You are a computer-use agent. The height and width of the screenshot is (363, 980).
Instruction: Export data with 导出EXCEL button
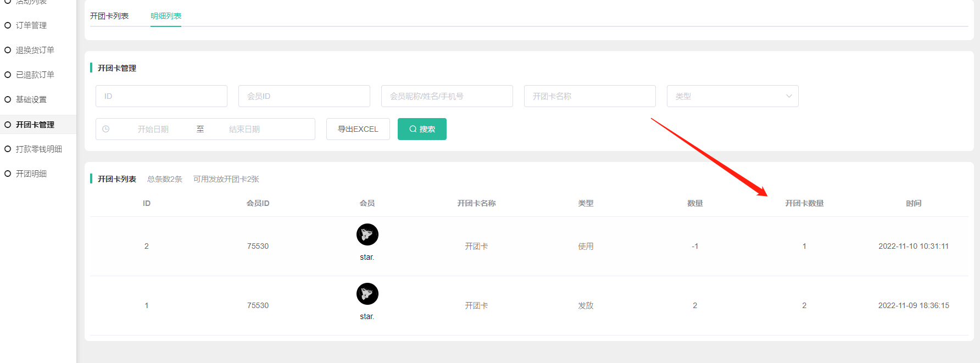pyautogui.click(x=358, y=129)
